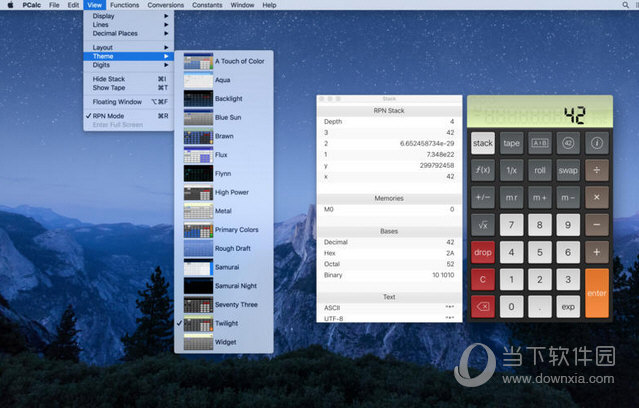Click the m r memory recall key
This screenshot has width=639, height=408.
click(511, 197)
